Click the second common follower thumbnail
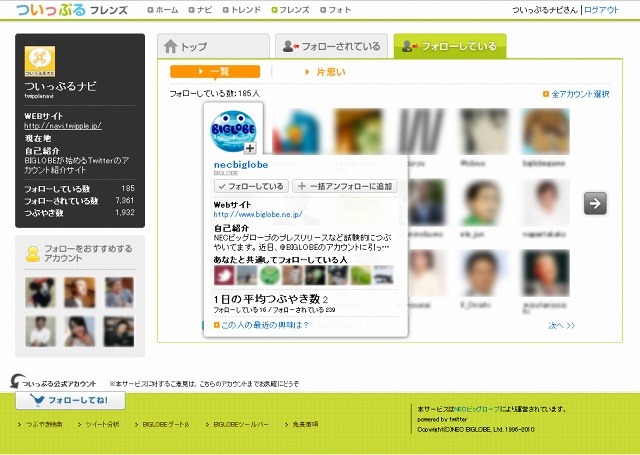The image size is (640, 455). coord(247,275)
